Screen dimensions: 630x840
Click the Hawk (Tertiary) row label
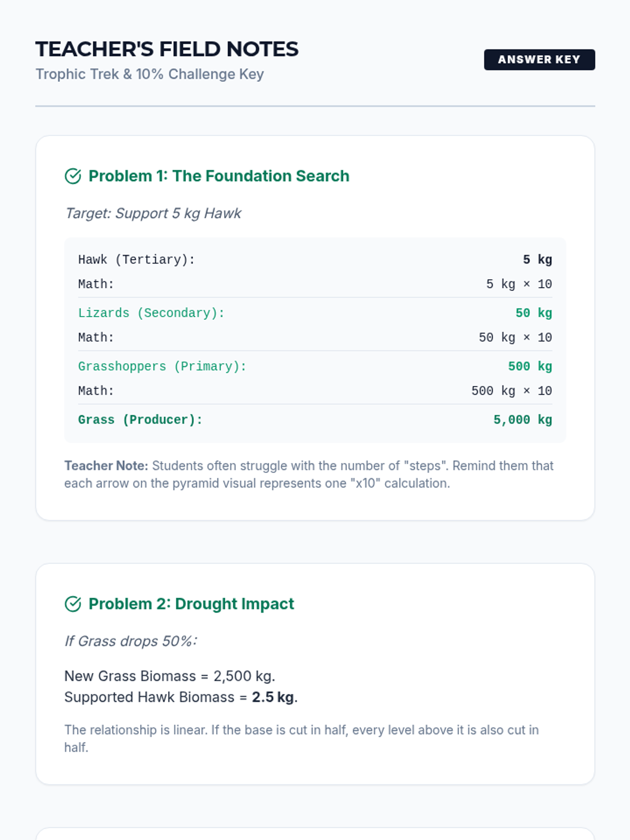[136, 260]
